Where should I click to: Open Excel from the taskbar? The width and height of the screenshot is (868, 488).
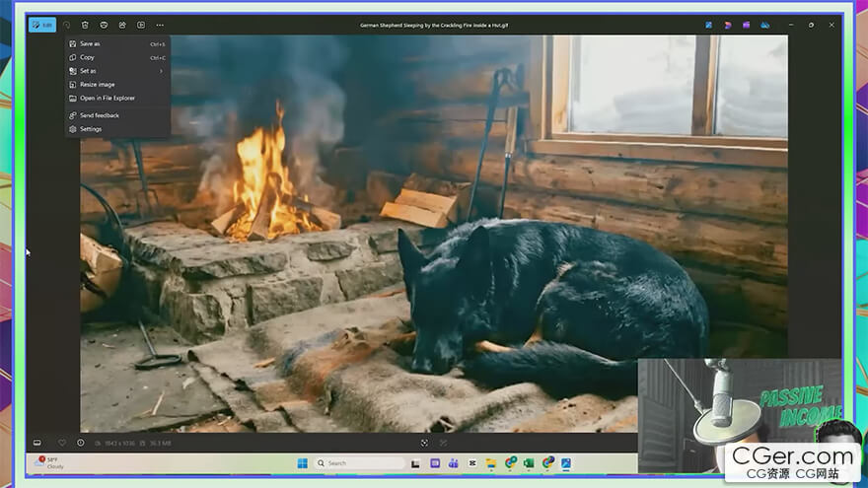(x=529, y=463)
